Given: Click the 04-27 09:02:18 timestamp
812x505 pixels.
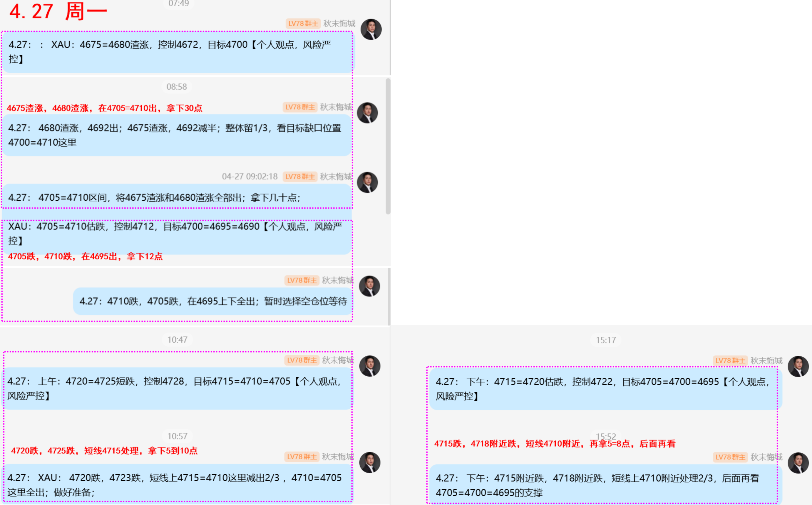Looking at the screenshot, I should point(250,177).
